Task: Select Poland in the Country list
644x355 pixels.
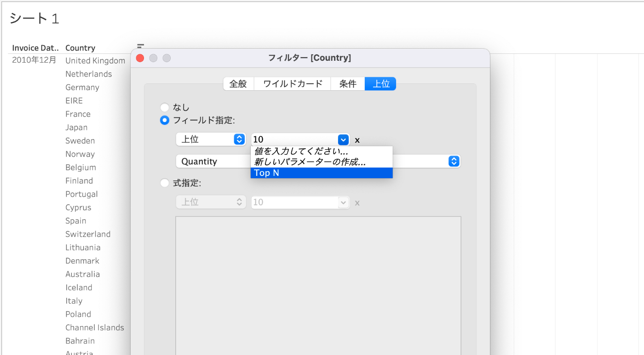Action: (x=78, y=314)
